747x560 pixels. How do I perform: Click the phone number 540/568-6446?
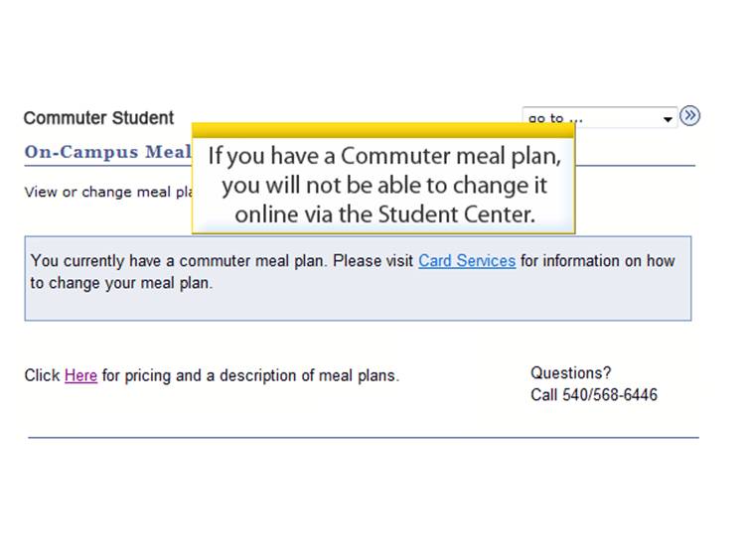click(610, 395)
